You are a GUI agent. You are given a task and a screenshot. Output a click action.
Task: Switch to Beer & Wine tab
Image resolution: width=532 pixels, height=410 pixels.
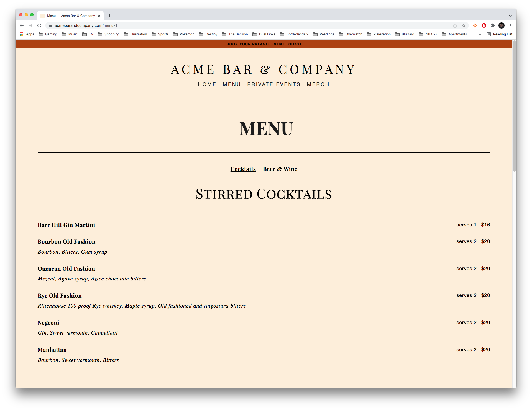(x=280, y=169)
